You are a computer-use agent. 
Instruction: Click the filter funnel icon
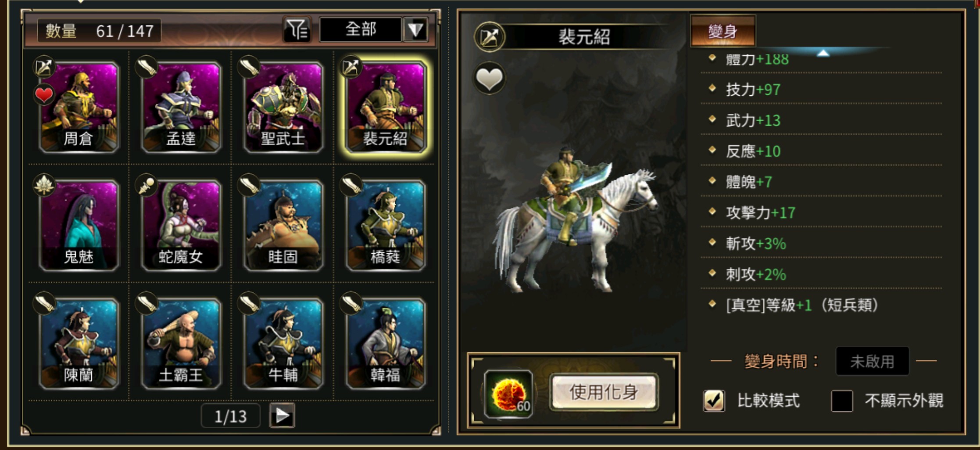pyautogui.click(x=297, y=30)
